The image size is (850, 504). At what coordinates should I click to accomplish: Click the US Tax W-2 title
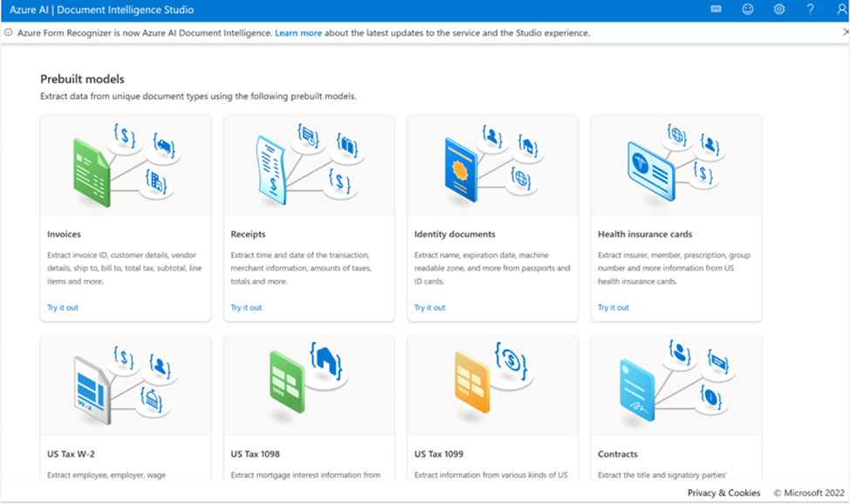click(71, 454)
